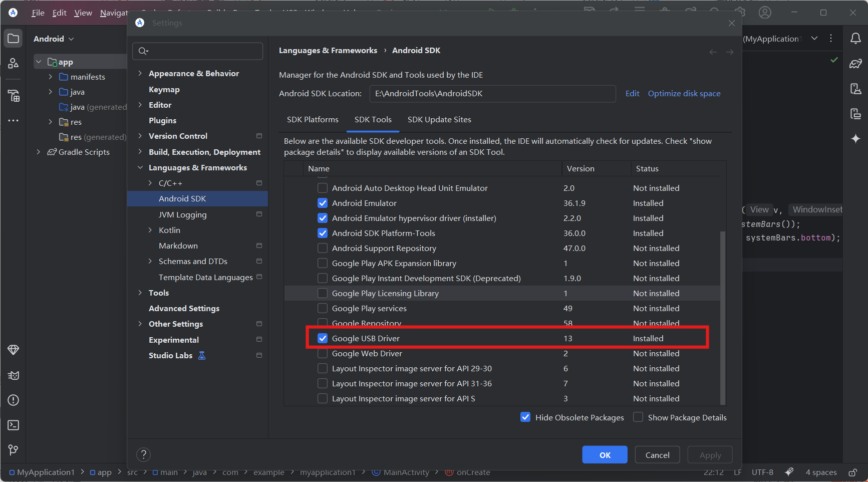The image size is (868, 482).
Task: Expand Build, Execution, Deployment settings
Action: click(140, 152)
